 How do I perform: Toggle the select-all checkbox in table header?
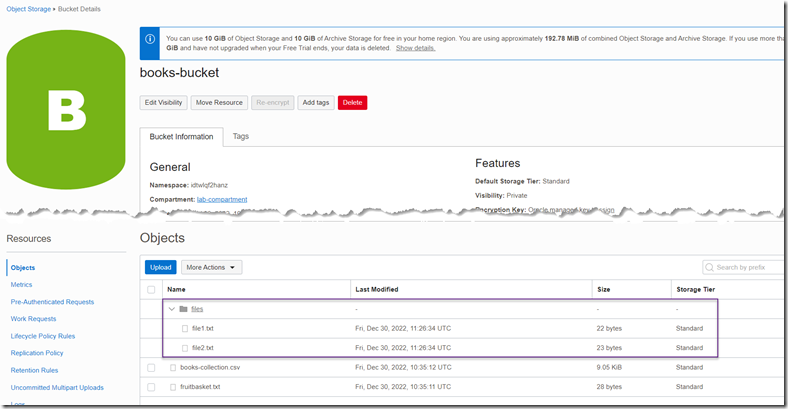152,289
